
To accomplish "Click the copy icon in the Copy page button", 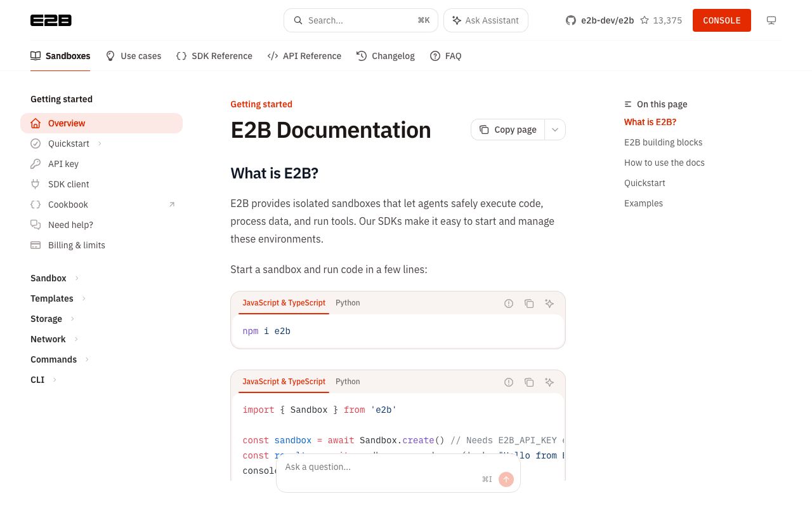I will pyautogui.click(x=484, y=130).
